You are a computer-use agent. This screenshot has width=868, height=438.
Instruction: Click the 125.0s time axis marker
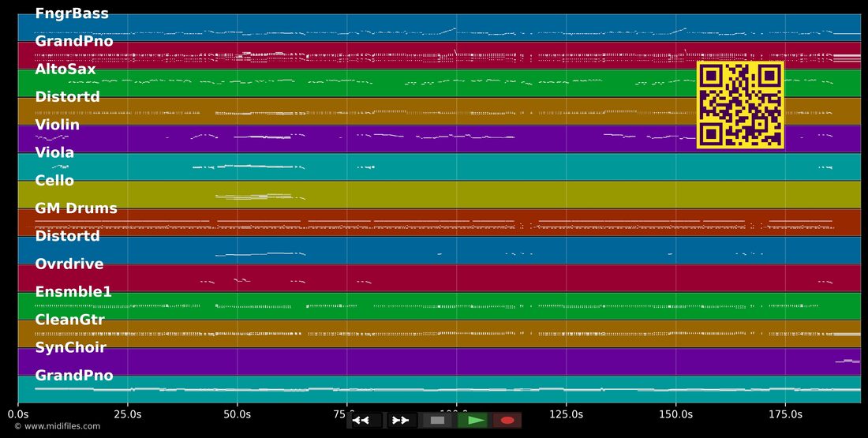(x=567, y=414)
